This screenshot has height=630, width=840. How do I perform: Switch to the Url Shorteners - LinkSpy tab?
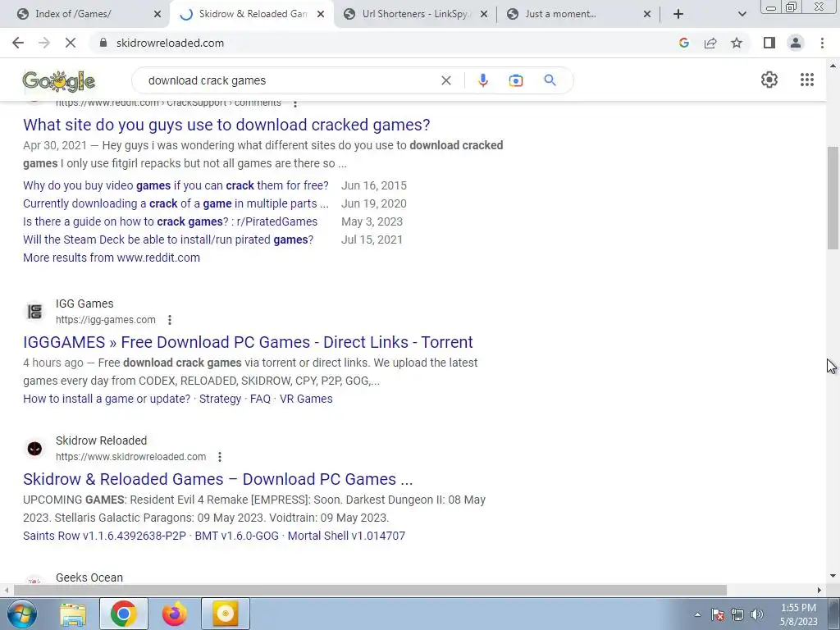point(417,14)
